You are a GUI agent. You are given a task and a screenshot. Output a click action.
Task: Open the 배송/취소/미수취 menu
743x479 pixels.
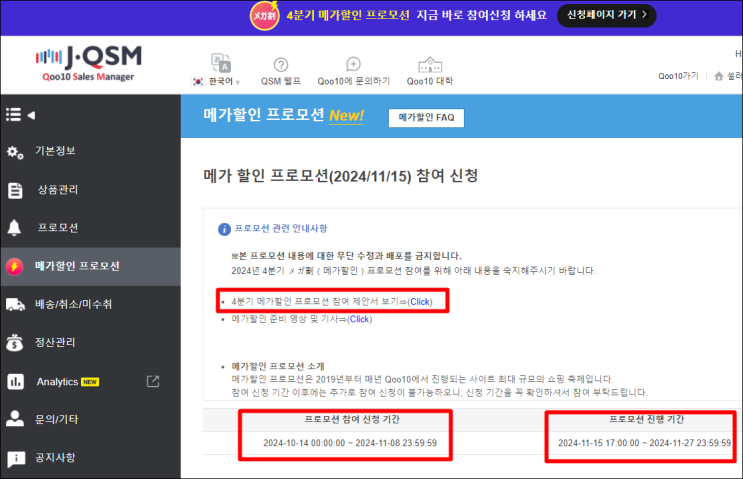[x=73, y=304]
